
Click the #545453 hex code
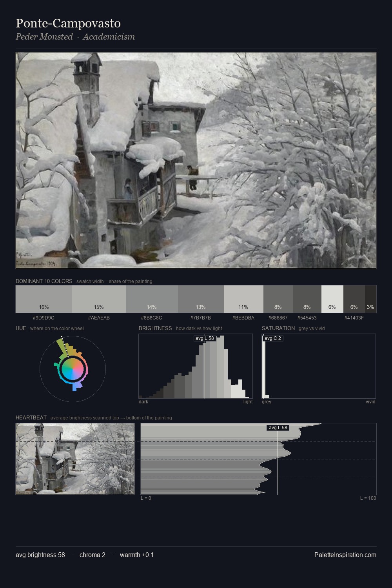[x=307, y=318]
